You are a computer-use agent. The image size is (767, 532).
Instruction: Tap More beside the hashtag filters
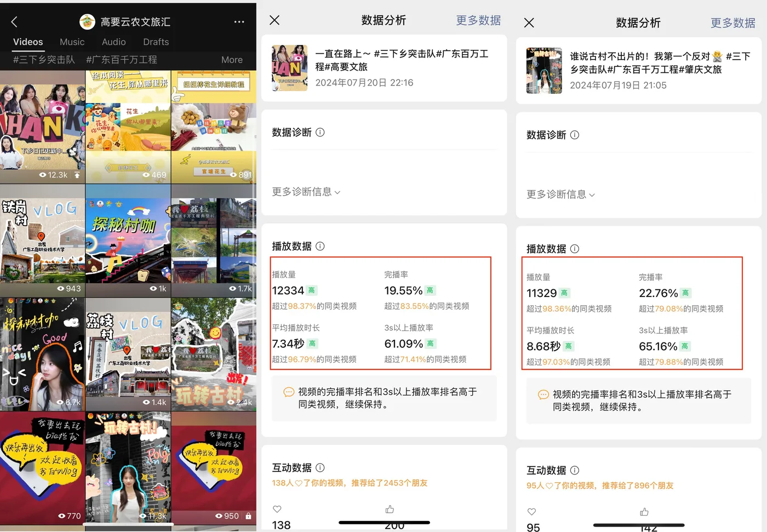(232, 60)
